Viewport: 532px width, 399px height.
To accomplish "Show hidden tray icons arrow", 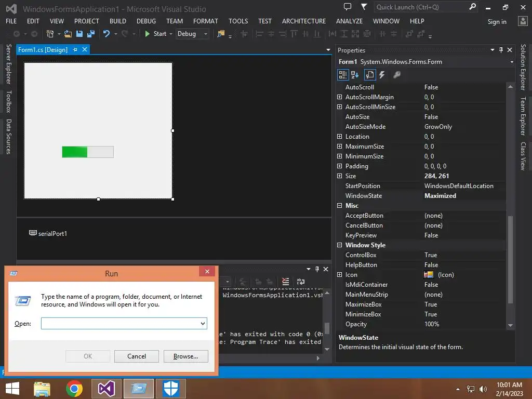I will pyautogui.click(x=458, y=389).
